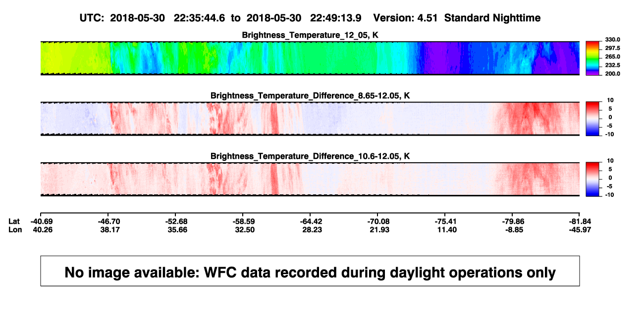644x330 pixels.
Task: Click the 8.65-12.05 difference image strip
Action: (x=310, y=119)
